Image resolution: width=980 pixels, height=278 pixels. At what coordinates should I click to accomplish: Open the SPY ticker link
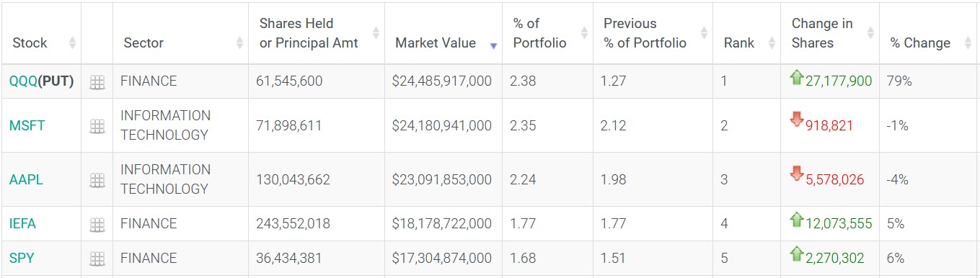(x=22, y=258)
